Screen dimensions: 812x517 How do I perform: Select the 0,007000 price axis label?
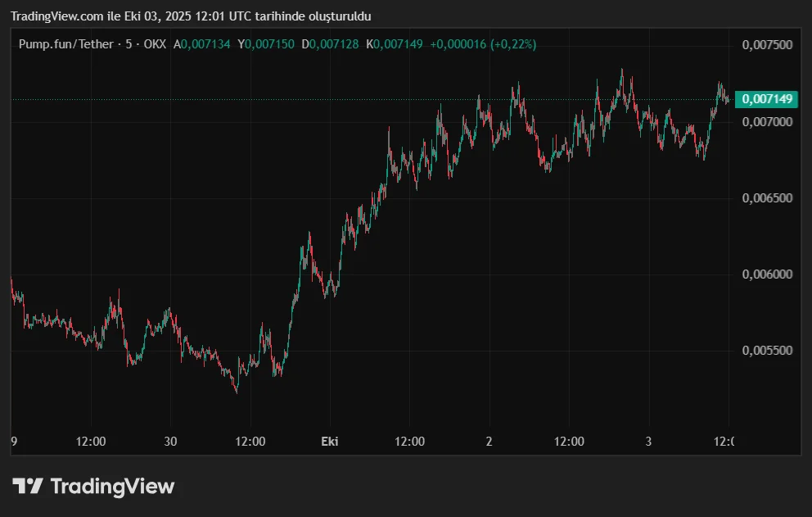(x=767, y=121)
